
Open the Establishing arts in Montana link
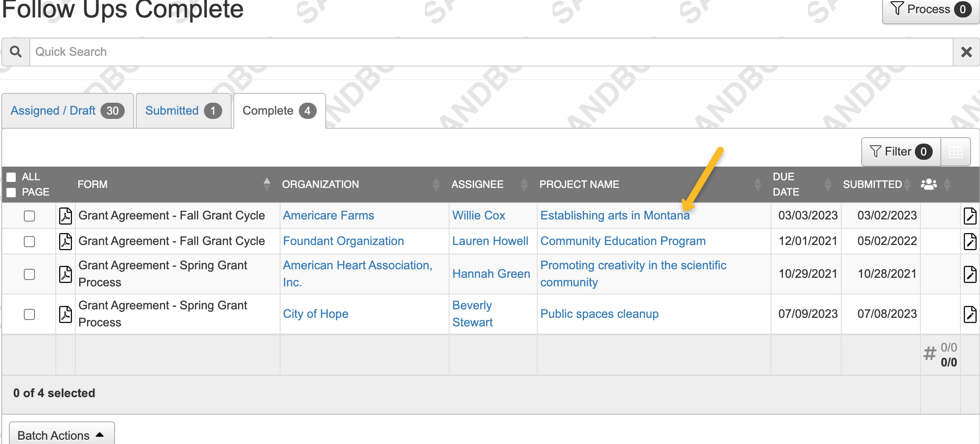pos(615,216)
